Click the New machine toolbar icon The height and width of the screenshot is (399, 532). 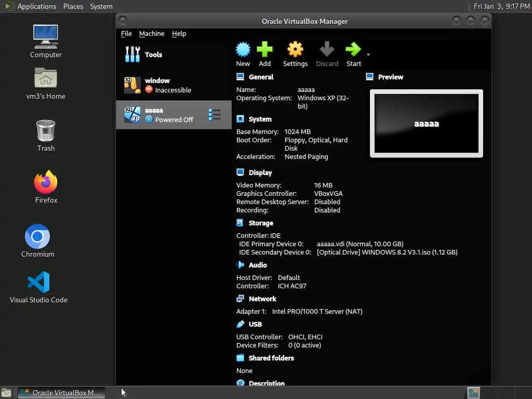pos(243,49)
